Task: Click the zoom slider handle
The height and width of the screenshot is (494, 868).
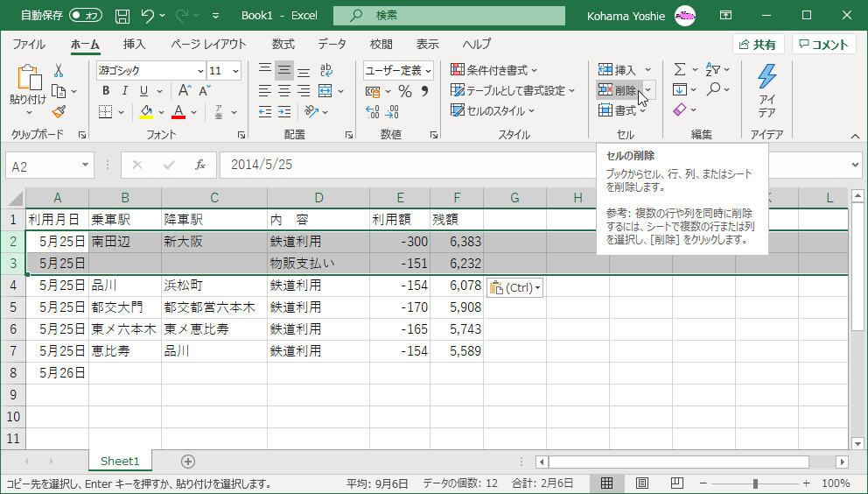Action: (755, 483)
